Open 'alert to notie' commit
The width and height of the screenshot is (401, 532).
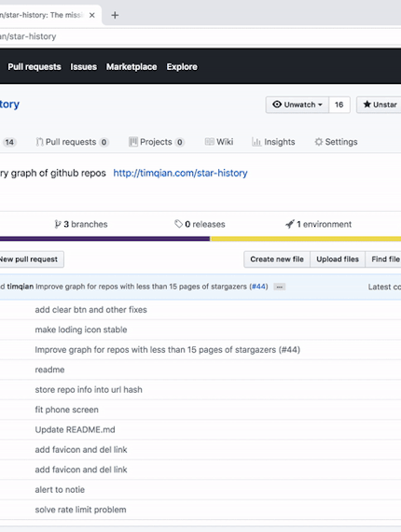click(x=60, y=490)
